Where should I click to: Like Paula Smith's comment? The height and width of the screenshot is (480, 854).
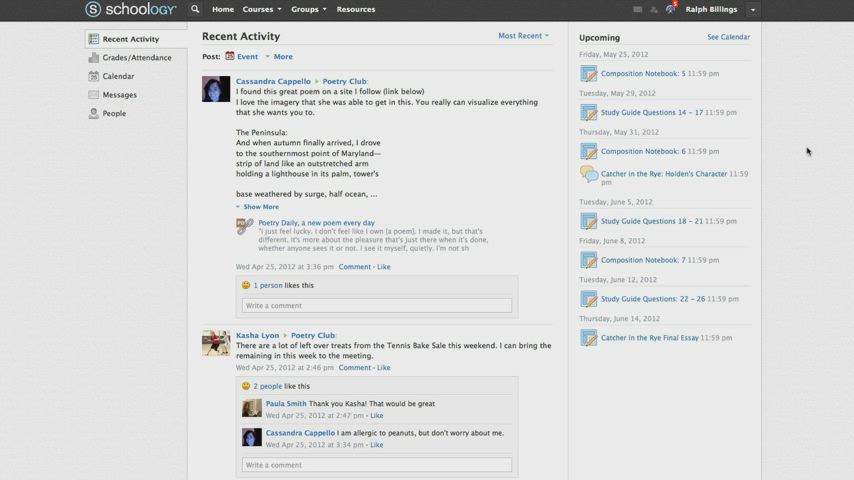(x=377, y=415)
